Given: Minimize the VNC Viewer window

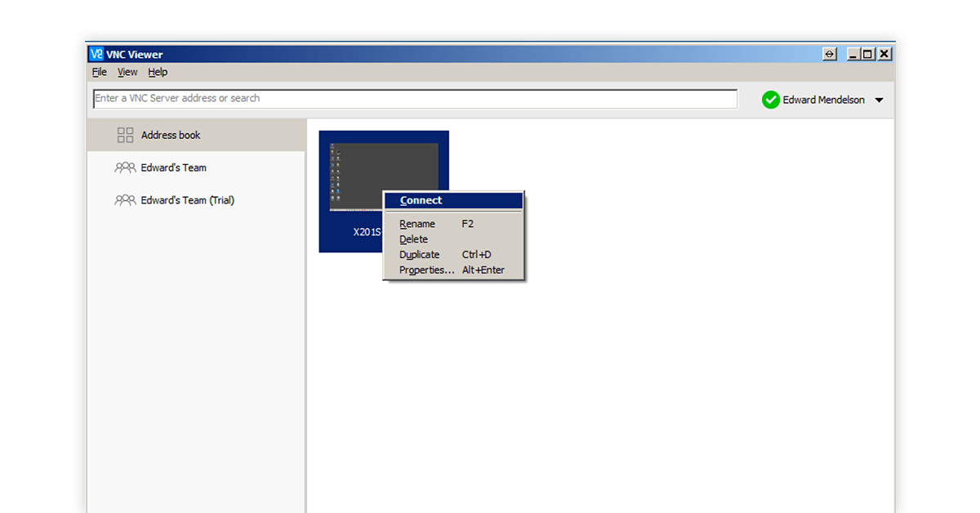Looking at the screenshot, I should [x=853, y=55].
